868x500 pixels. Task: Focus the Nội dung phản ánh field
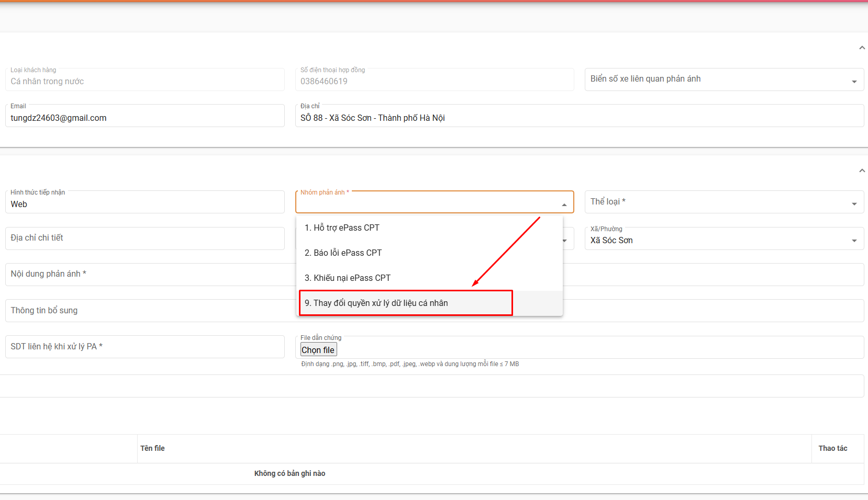144,275
